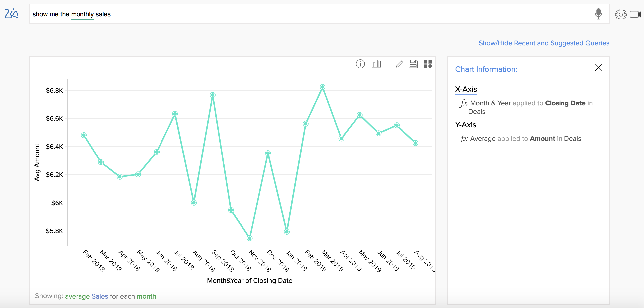Click Show/Hide Recent and Suggested Queries link
644x308 pixels.
[x=544, y=43]
